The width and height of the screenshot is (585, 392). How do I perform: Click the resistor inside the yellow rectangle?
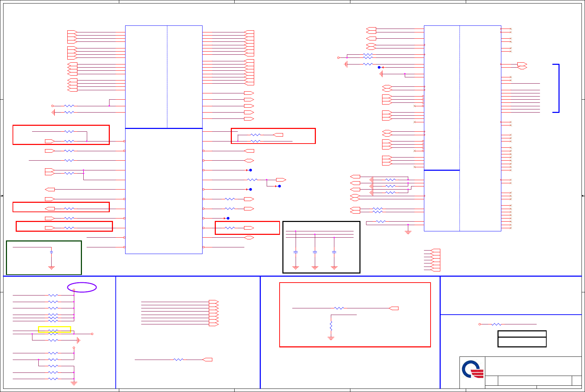tap(53, 330)
